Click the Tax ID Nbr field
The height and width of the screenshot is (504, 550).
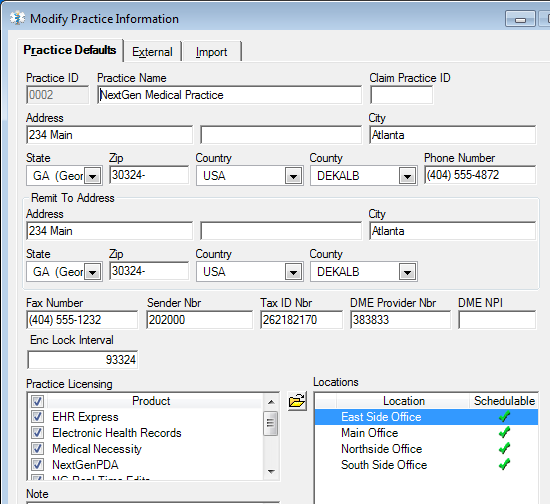coord(301,320)
